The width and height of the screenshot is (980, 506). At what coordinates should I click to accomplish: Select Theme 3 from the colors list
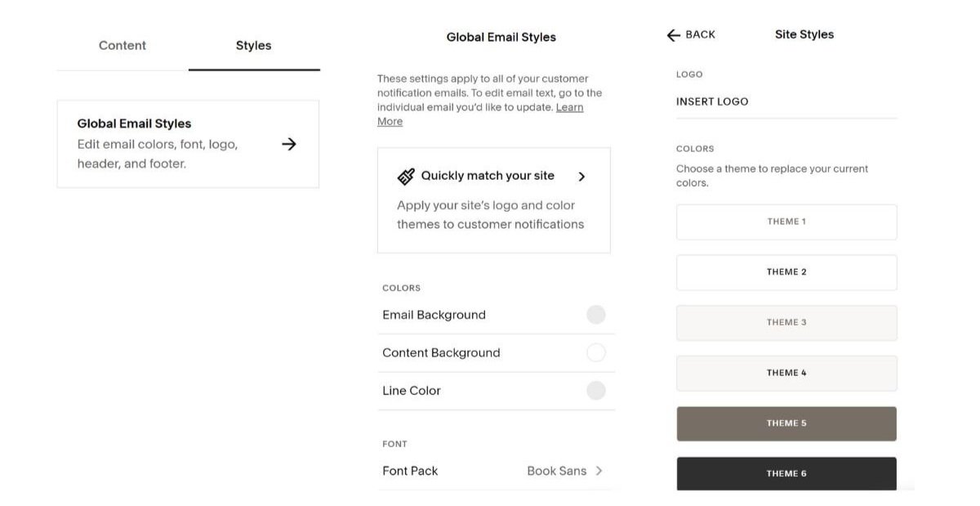click(x=786, y=322)
